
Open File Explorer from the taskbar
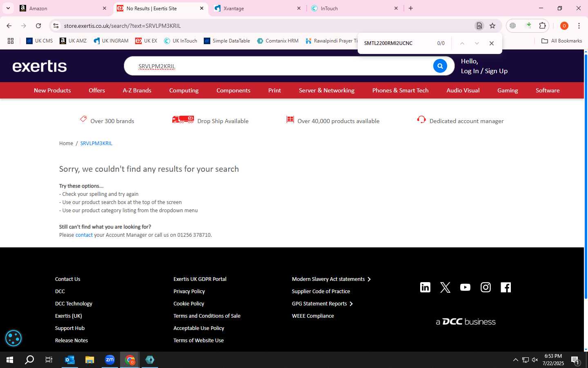[x=89, y=360]
